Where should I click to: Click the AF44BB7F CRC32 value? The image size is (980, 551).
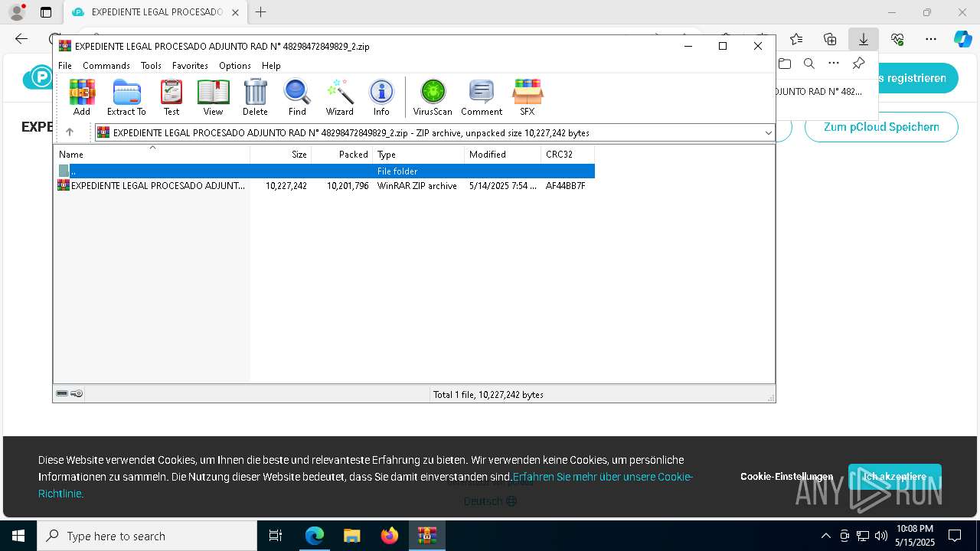pos(566,186)
